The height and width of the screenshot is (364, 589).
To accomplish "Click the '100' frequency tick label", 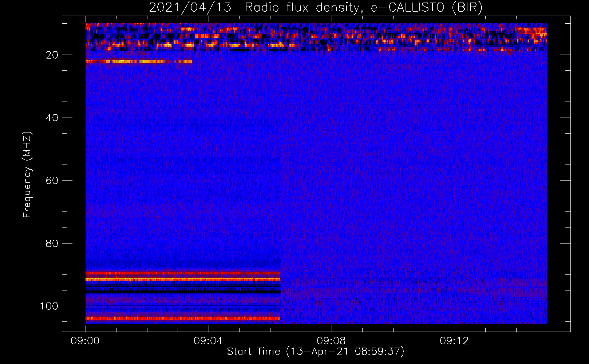I will pos(49,306).
